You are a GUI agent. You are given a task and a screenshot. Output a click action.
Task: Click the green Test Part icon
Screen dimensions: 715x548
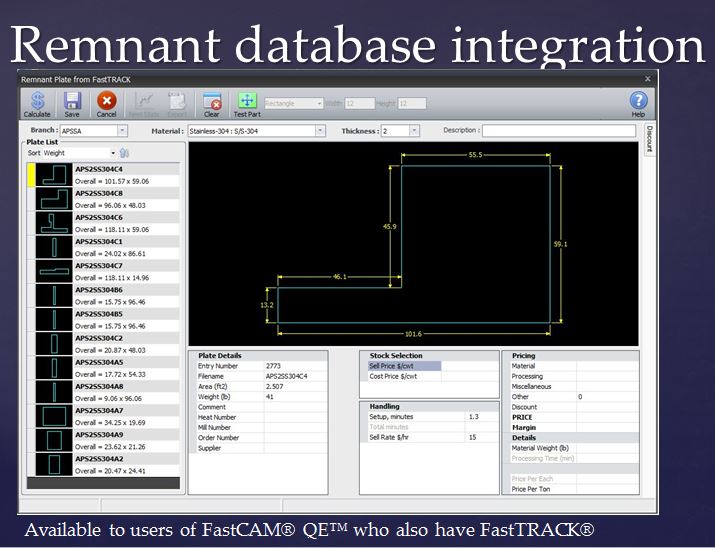point(247,100)
